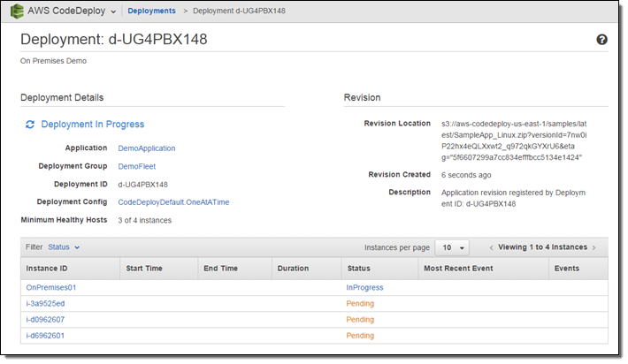Viewport: 628px width, 364px height.
Task: Navigate to Deployments breadcrumb
Action: click(x=151, y=11)
